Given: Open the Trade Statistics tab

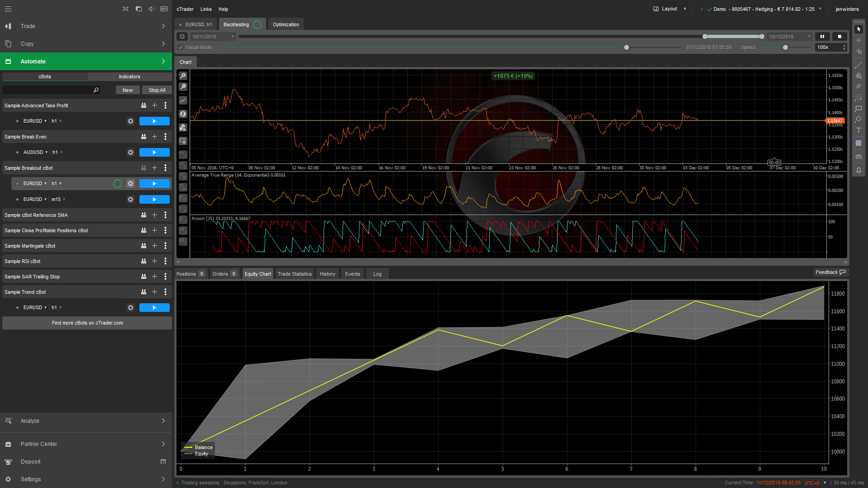Looking at the screenshot, I should [295, 274].
